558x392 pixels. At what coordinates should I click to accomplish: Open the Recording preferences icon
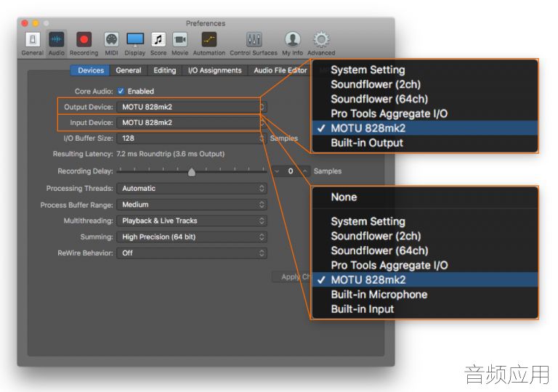point(84,40)
